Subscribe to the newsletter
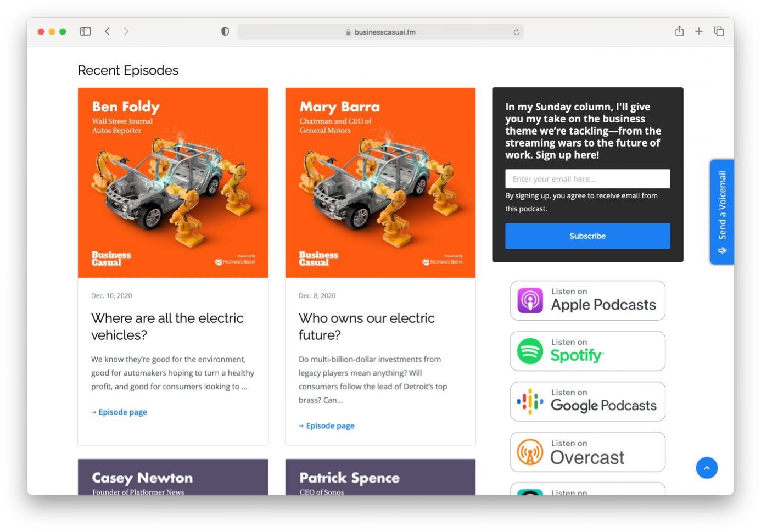The height and width of the screenshot is (532, 761). pyautogui.click(x=587, y=236)
